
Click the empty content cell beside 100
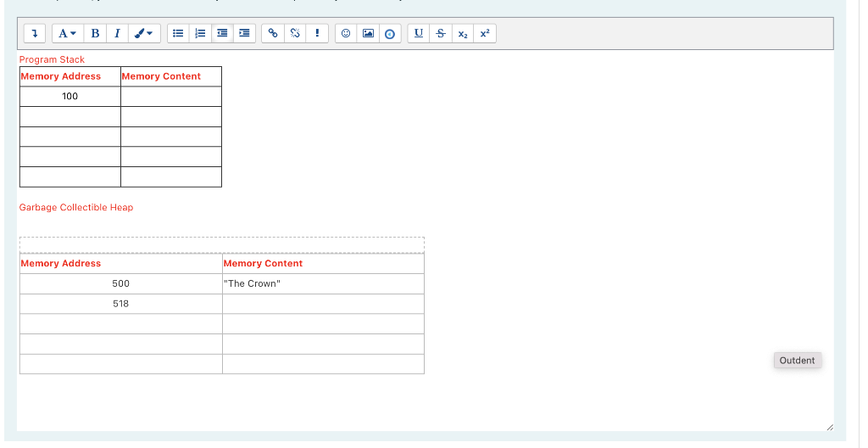pyautogui.click(x=171, y=97)
